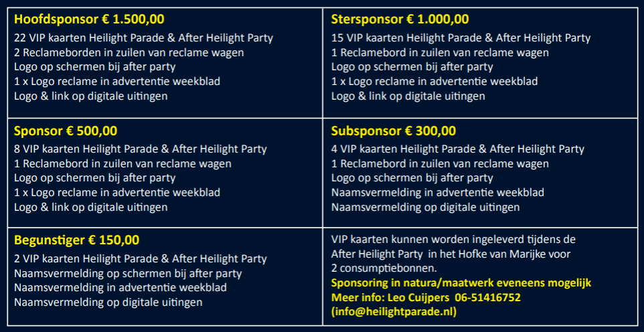Click Sponsoring in natura/maatwerk eveneens mogelijk text

point(461,282)
